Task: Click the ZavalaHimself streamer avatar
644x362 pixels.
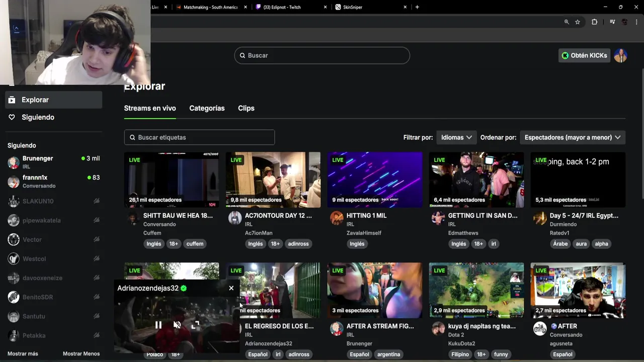Action: [337, 218]
